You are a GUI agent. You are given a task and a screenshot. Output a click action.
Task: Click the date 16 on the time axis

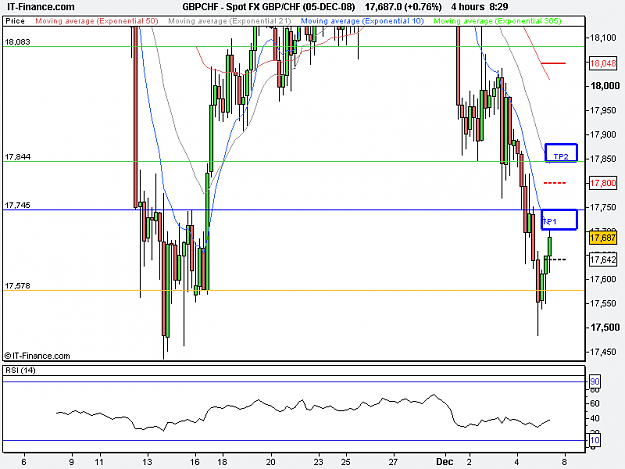click(195, 462)
